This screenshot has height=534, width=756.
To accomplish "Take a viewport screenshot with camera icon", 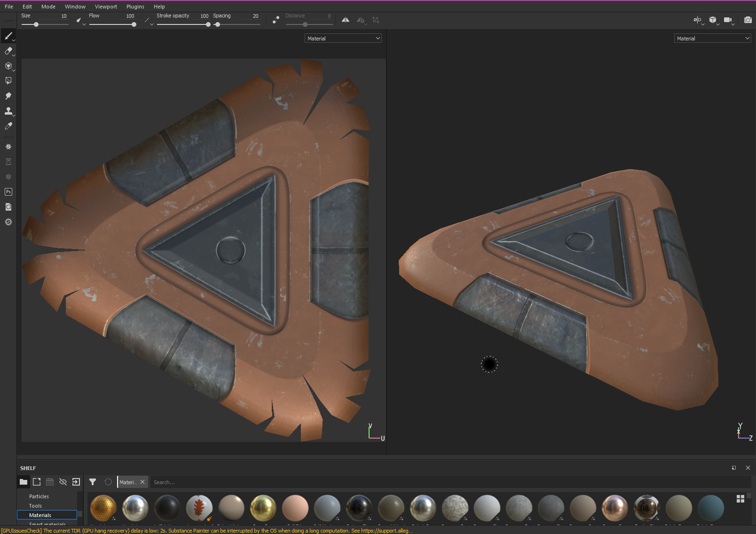I will click(748, 20).
